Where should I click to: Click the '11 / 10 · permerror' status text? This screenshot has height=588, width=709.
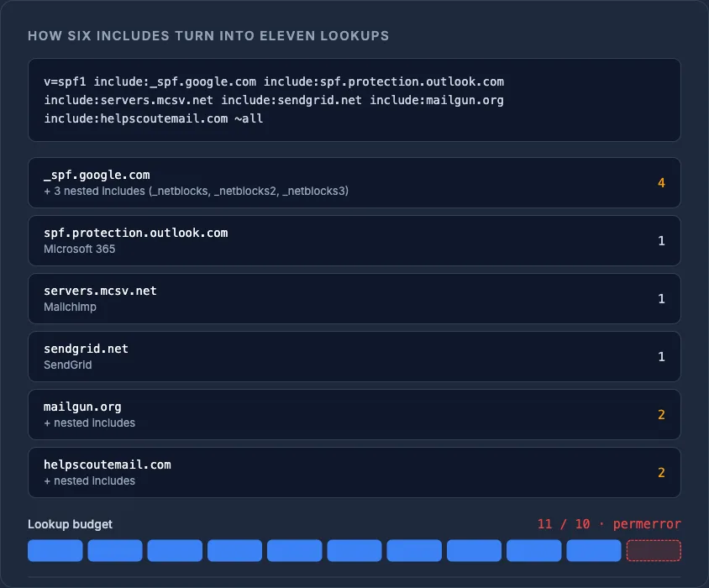tap(609, 524)
